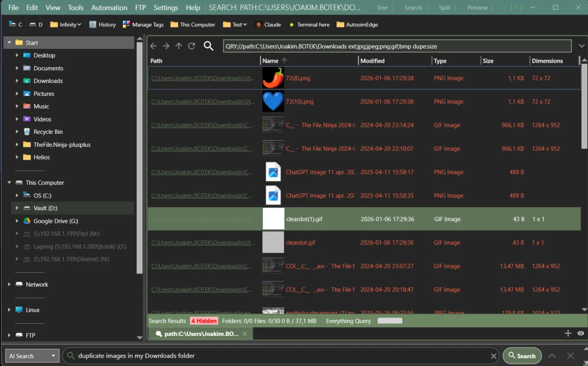Screen dimensions: 588x366
Task: Click the QRY address bar field
Action: (397, 46)
